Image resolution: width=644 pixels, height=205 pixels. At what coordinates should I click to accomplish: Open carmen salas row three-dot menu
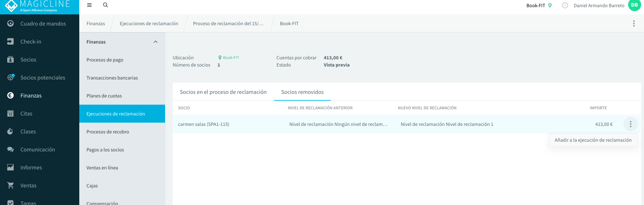(x=630, y=124)
